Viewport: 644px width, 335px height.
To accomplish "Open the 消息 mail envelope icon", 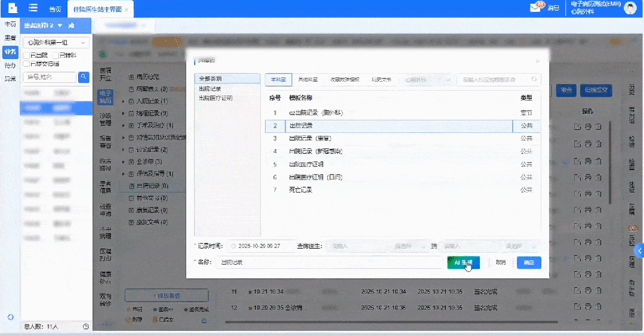I will click(x=537, y=8).
